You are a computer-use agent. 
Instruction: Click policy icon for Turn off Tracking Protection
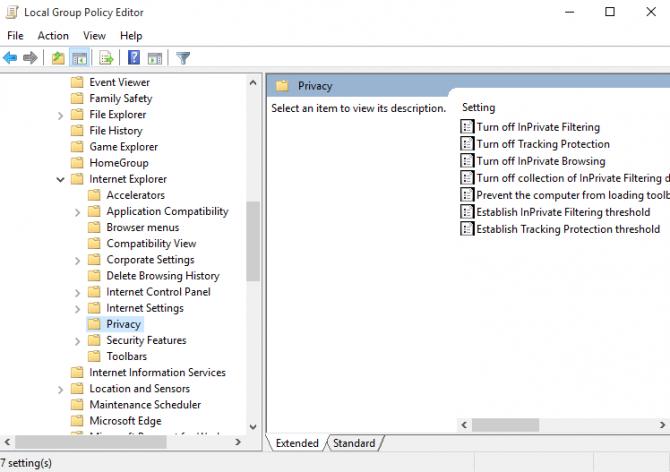(x=467, y=144)
